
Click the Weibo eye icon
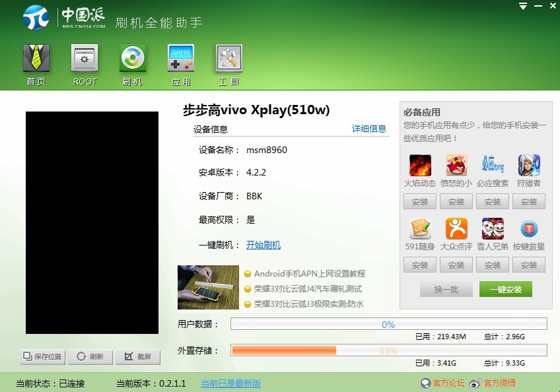pyautogui.click(x=475, y=384)
